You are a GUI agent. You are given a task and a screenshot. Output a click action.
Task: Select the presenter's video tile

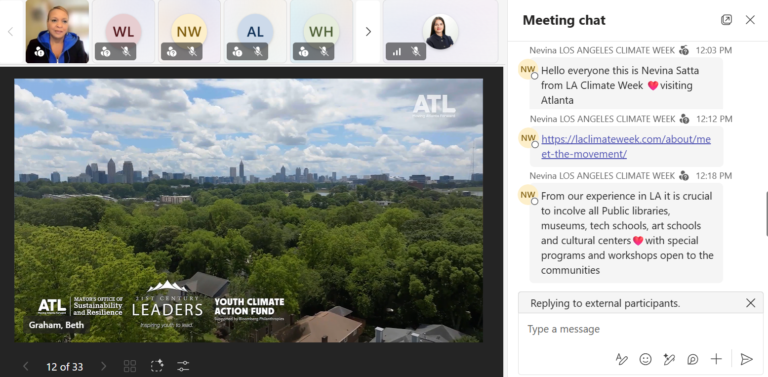(57, 32)
